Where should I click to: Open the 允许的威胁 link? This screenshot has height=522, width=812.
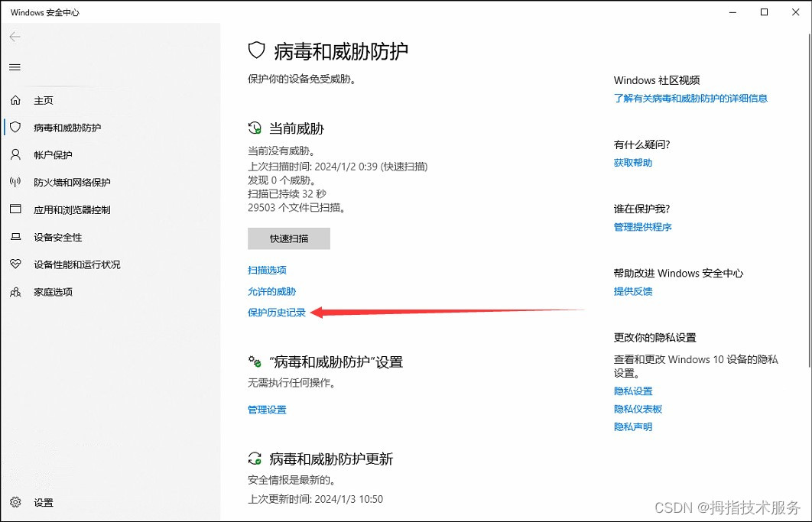(x=272, y=291)
